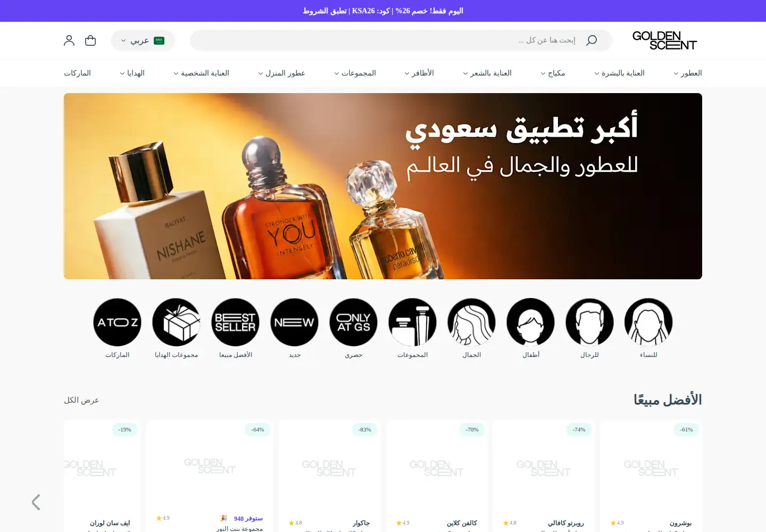Go to الماركات in navigation bar
Screen dimensions: 766x532
point(77,73)
